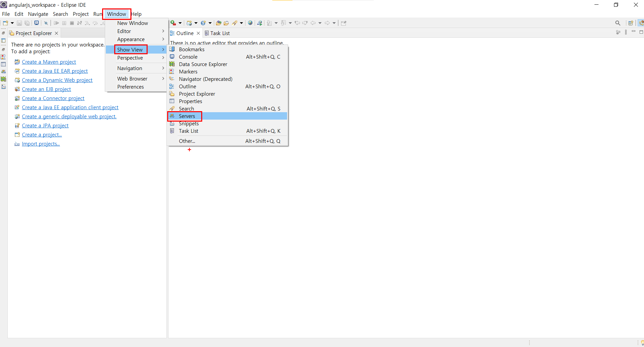This screenshot has width=644, height=347.
Task: Expand the Perspective submenu
Action: tap(136, 58)
